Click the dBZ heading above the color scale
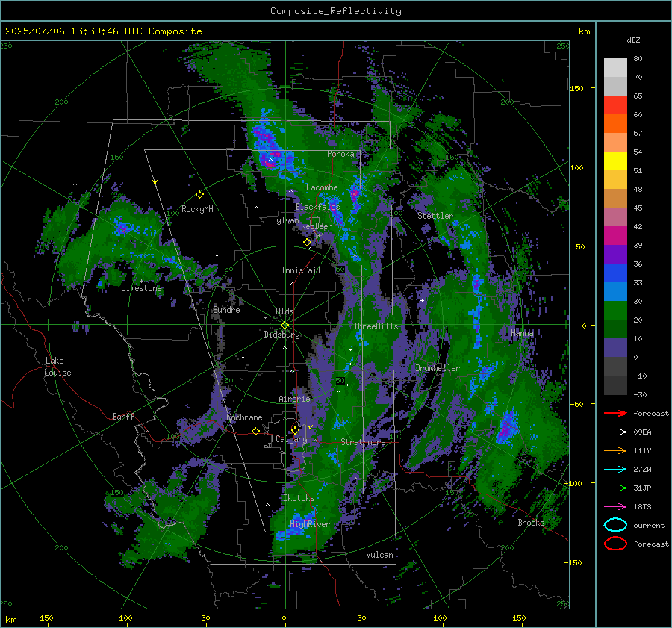The image size is (672, 628). click(633, 40)
